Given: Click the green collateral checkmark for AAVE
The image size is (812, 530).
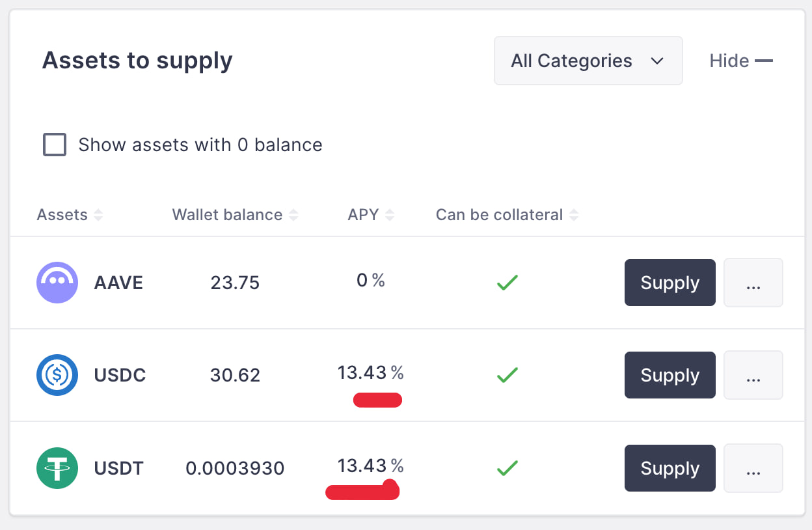Looking at the screenshot, I should (507, 282).
